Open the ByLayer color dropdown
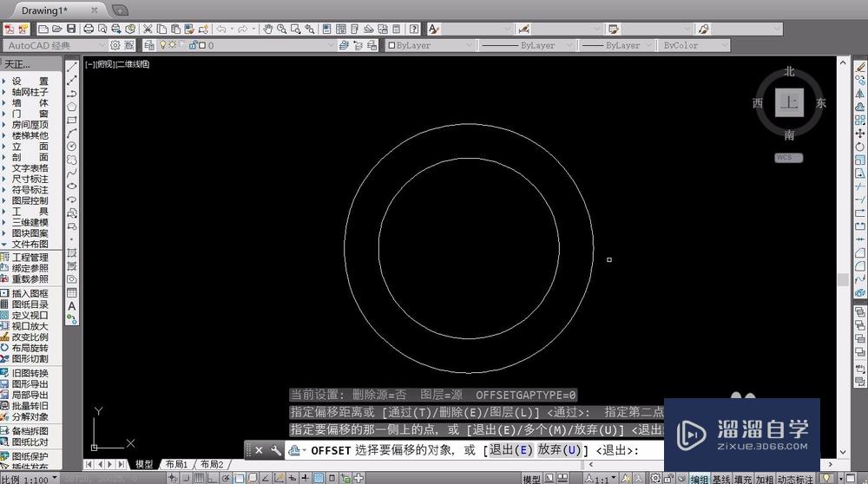 (x=431, y=45)
